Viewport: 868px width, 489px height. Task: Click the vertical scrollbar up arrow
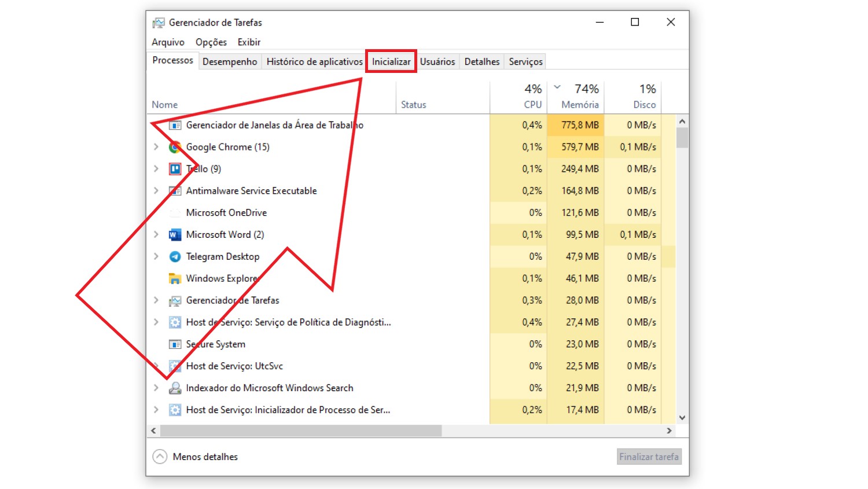click(x=682, y=122)
